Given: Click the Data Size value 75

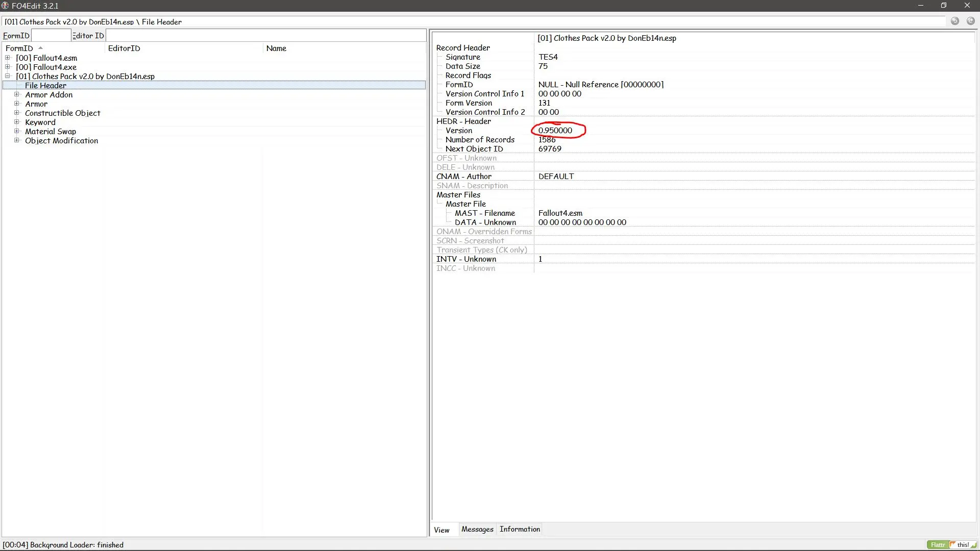Looking at the screenshot, I should 543,66.
